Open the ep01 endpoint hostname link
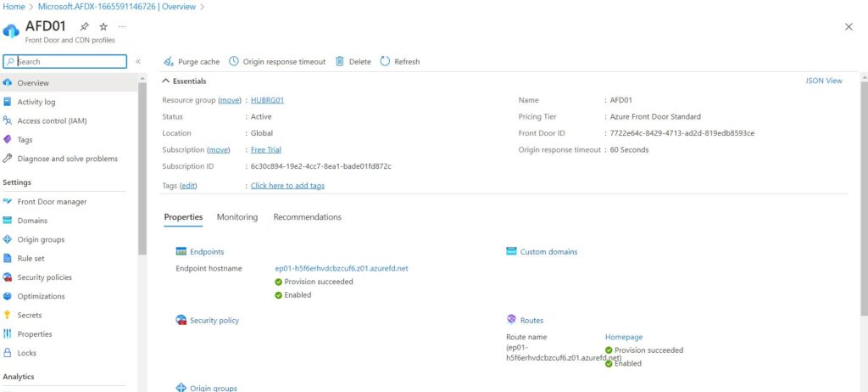Image resolution: width=868 pixels, height=392 pixels. 342,268
